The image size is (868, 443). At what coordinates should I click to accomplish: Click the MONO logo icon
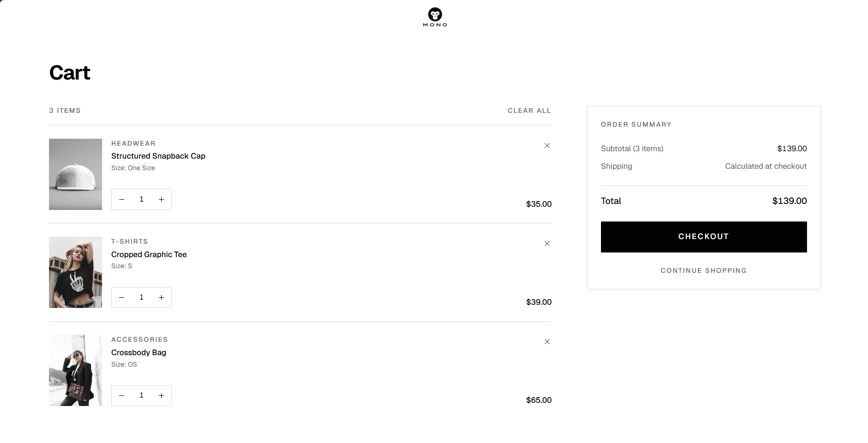pyautogui.click(x=435, y=17)
